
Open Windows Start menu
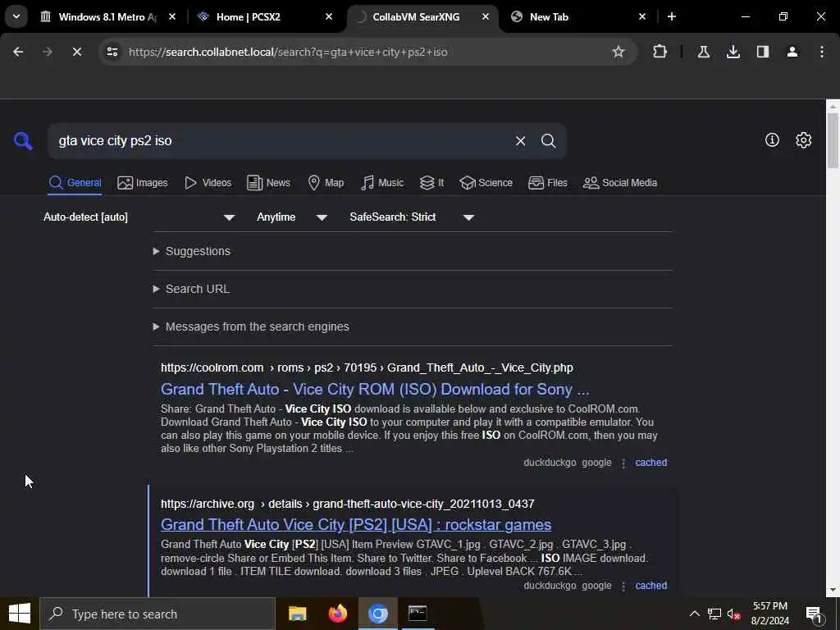coord(20,614)
